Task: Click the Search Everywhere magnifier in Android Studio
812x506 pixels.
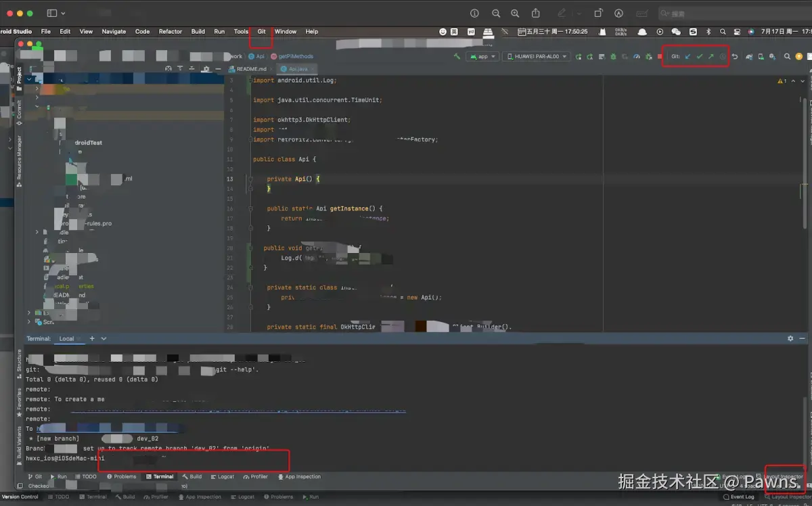Action: pos(787,57)
